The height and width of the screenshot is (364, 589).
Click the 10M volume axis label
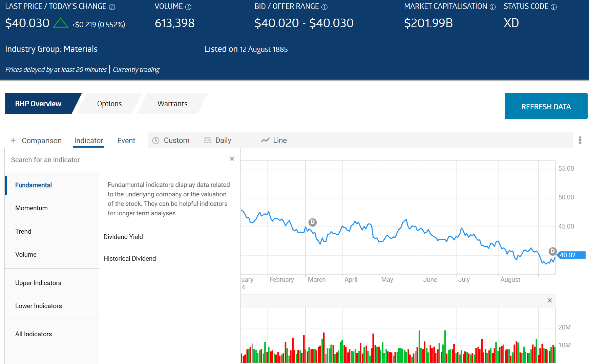click(x=565, y=345)
